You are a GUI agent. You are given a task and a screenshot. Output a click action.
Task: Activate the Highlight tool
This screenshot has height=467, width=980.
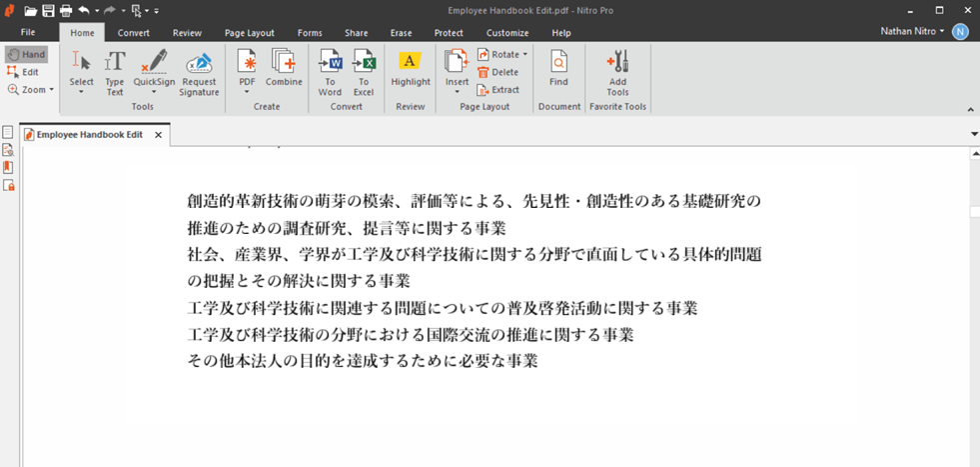pos(411,69)
